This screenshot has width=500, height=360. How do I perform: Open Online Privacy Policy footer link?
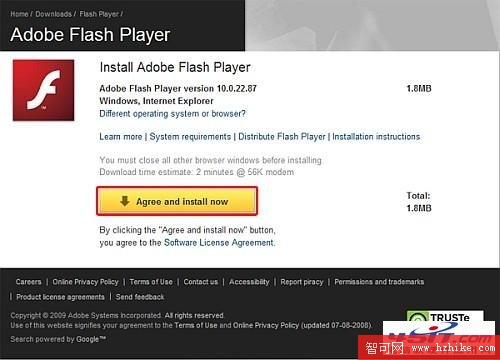click(85, 282)
